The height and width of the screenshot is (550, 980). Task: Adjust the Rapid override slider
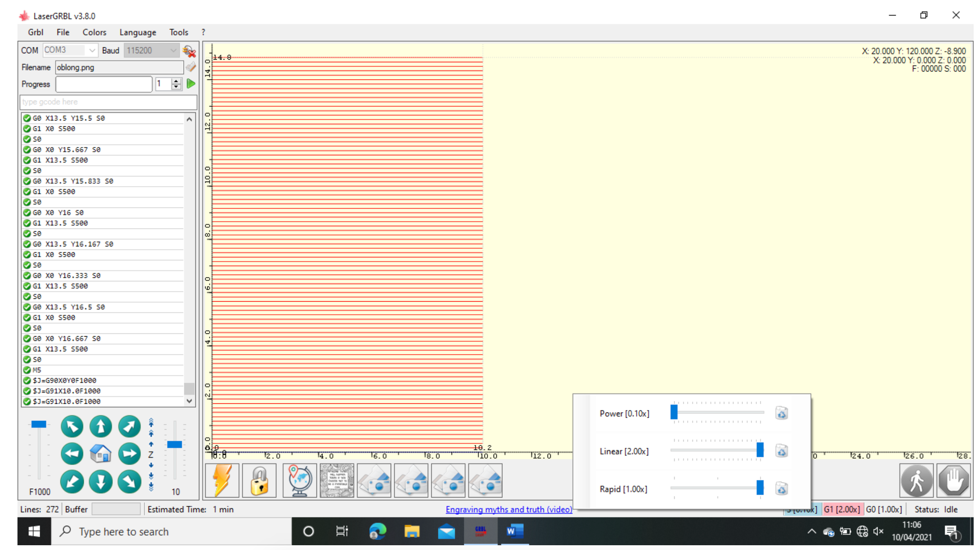point(717,488)
